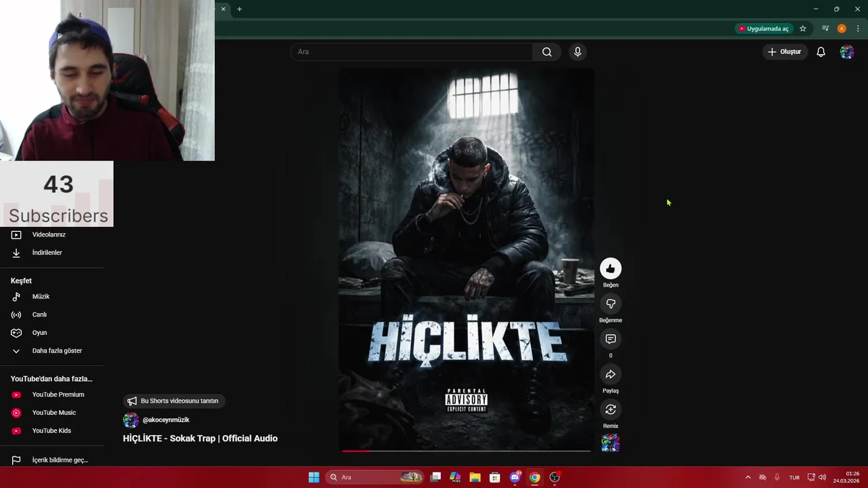Viewport: 868px width, 488px height.
Task: Open a new browser tab
Action: (x=239, y=9)
